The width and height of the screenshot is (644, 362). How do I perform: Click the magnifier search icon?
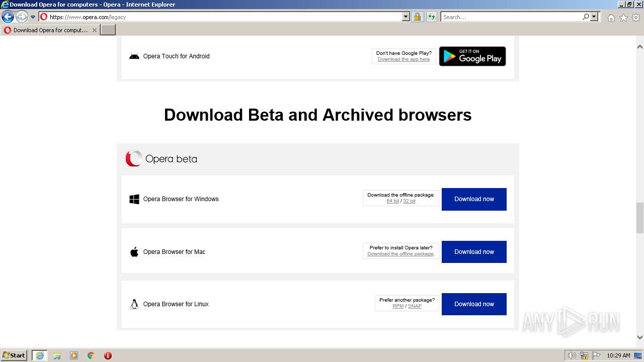pos(586,17)
